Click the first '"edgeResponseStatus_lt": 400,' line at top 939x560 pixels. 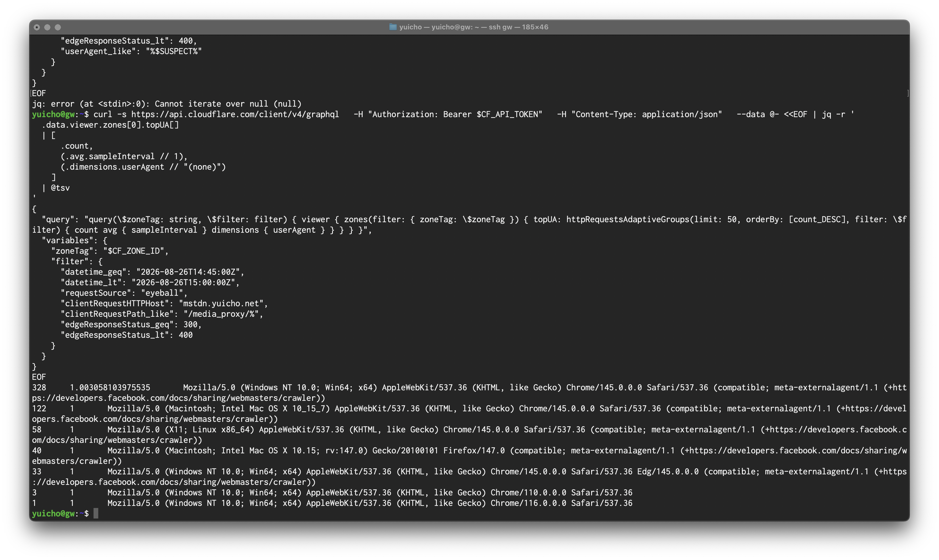click(x=129, y=41)
